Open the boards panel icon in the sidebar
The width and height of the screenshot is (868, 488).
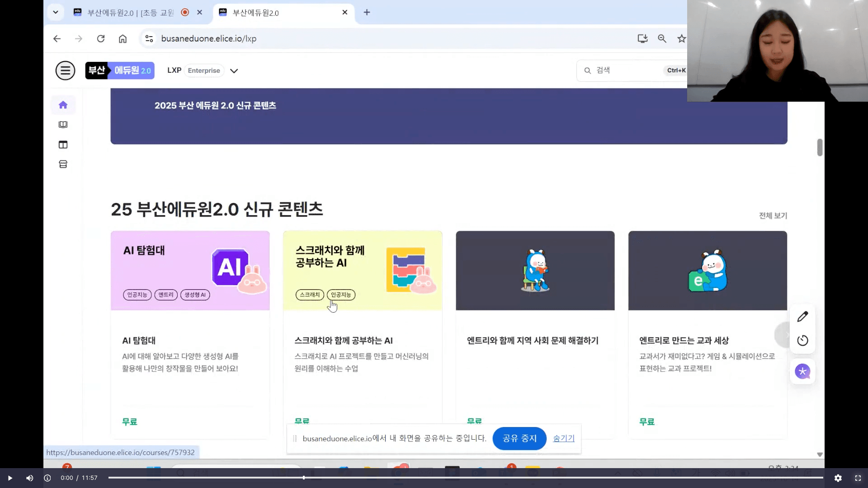click(x=63, y=145)
